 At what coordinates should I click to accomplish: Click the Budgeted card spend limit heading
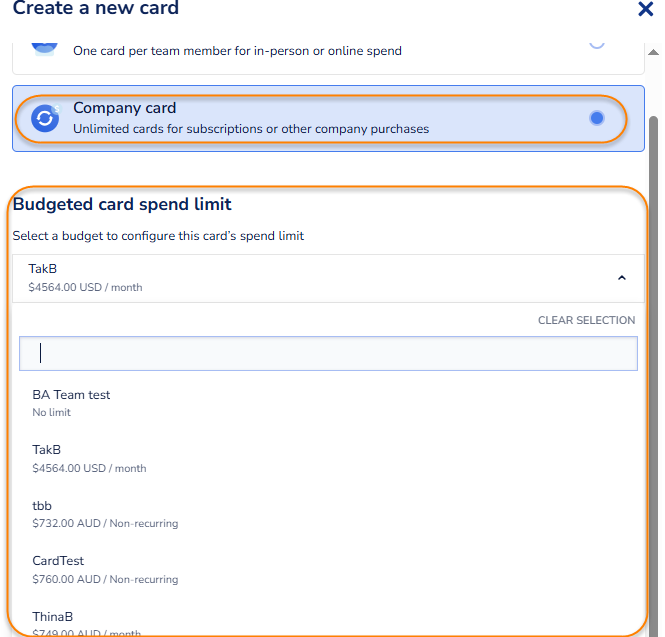pos(122,204)
